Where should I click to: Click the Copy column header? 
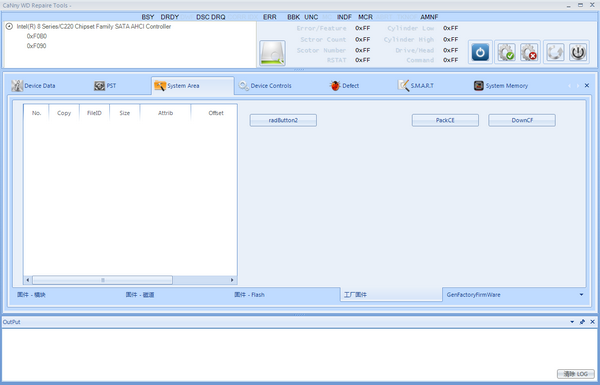[x=64, y=113]
